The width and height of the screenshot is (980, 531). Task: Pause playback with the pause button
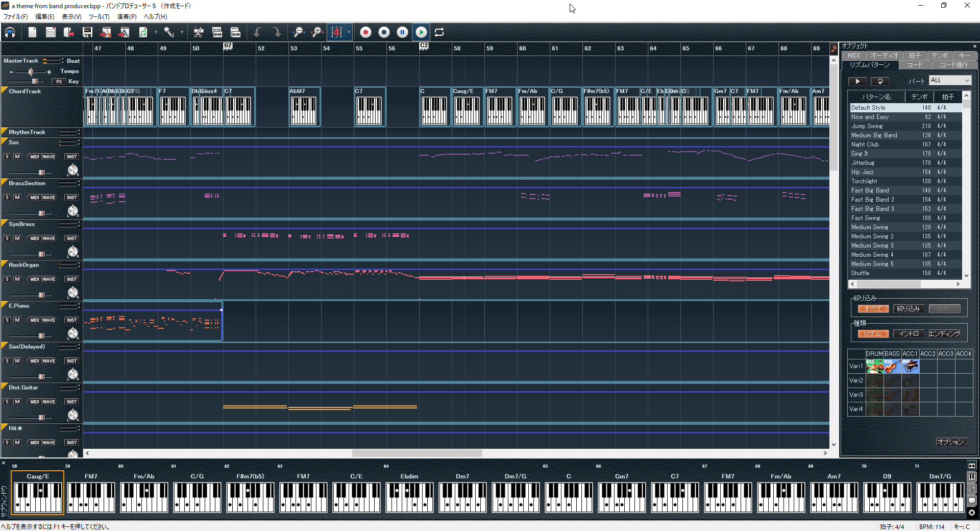(402, 32)
